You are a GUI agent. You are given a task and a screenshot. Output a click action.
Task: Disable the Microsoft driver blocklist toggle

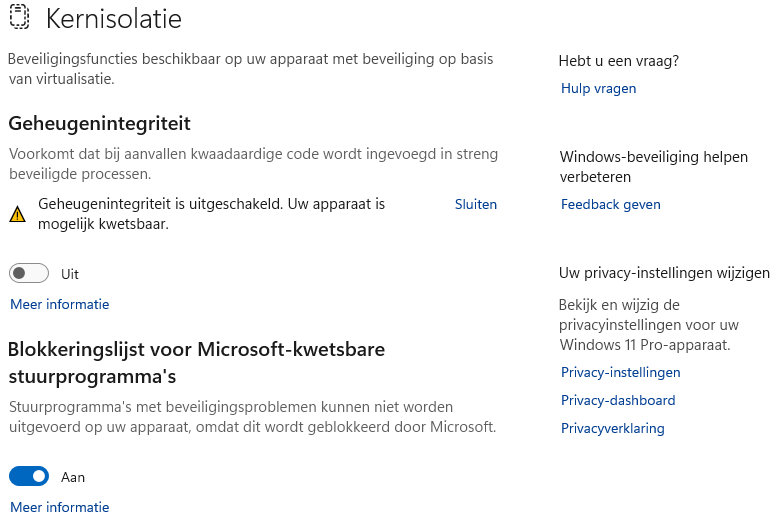point(29,477)
